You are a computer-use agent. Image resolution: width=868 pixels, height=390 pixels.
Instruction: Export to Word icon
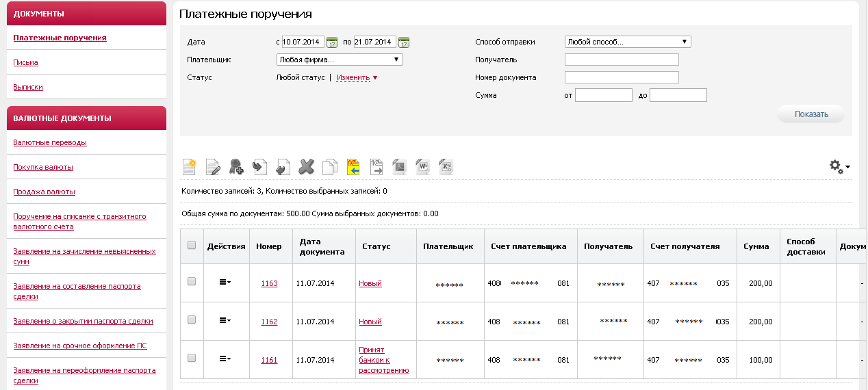(423, 166)
